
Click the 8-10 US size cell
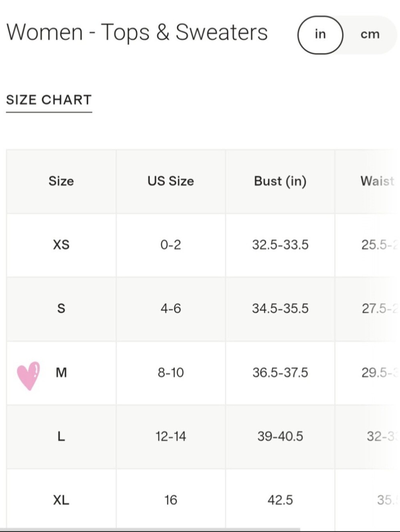click(170, 372)
